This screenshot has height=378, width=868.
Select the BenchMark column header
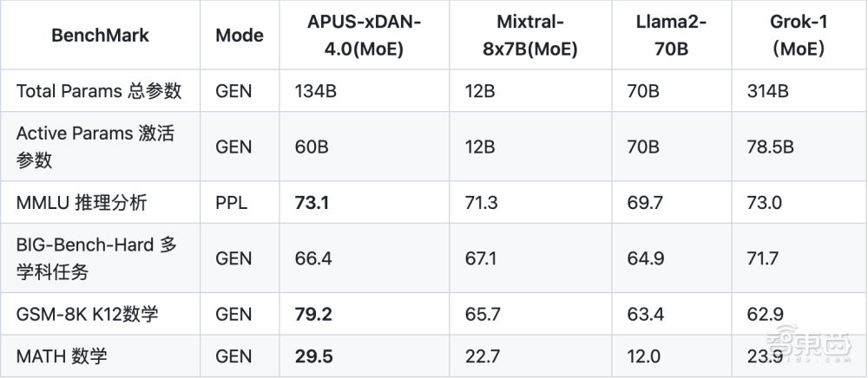tap(100, 36)
